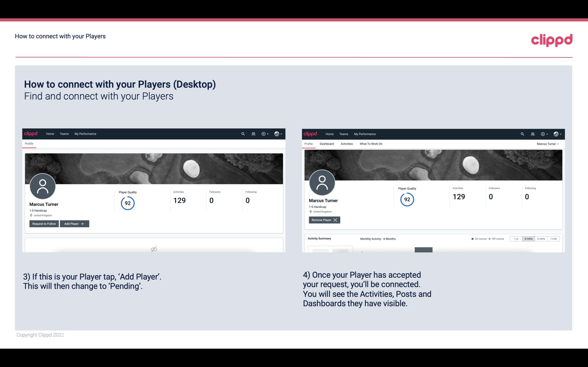588x367 pixels.
Task: Click the 'Add Player' button
Action: pyautogui.click(x=74, y=223)
